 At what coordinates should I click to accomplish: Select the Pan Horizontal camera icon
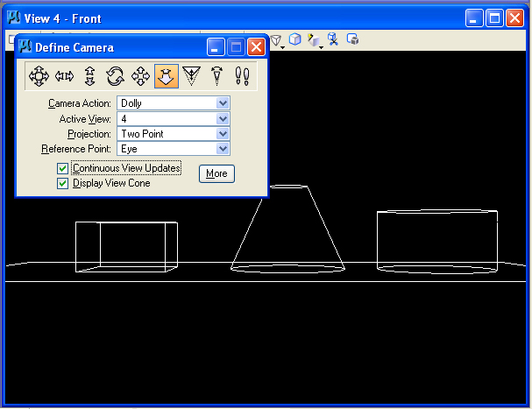point(64,76)
